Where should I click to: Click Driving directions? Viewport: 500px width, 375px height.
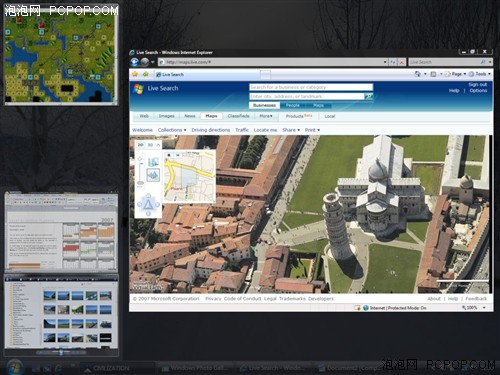(x=211, y=130)
